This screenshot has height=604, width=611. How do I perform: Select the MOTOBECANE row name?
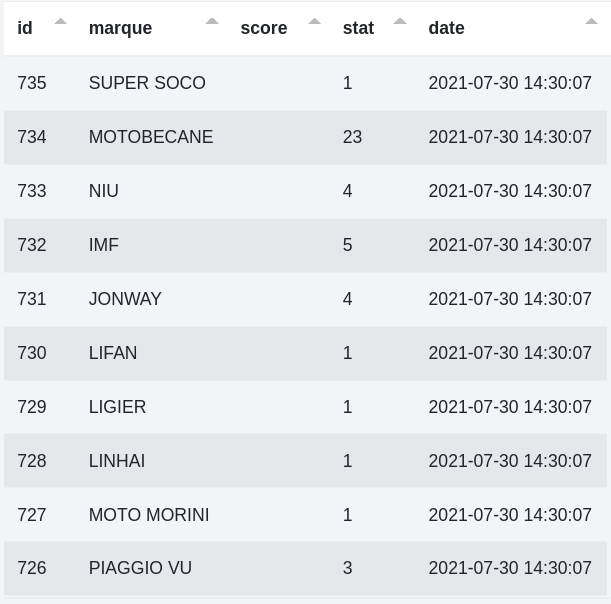(151, 137)
